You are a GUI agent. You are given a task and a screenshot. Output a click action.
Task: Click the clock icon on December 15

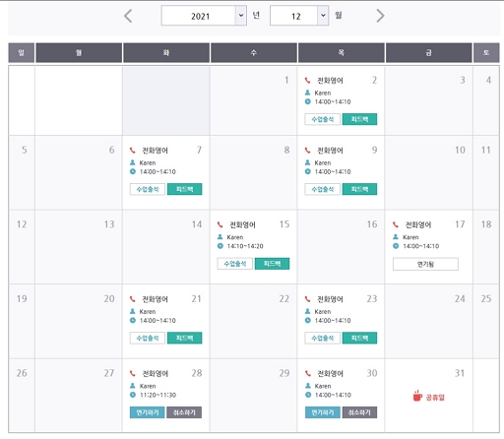coord(220,246)
